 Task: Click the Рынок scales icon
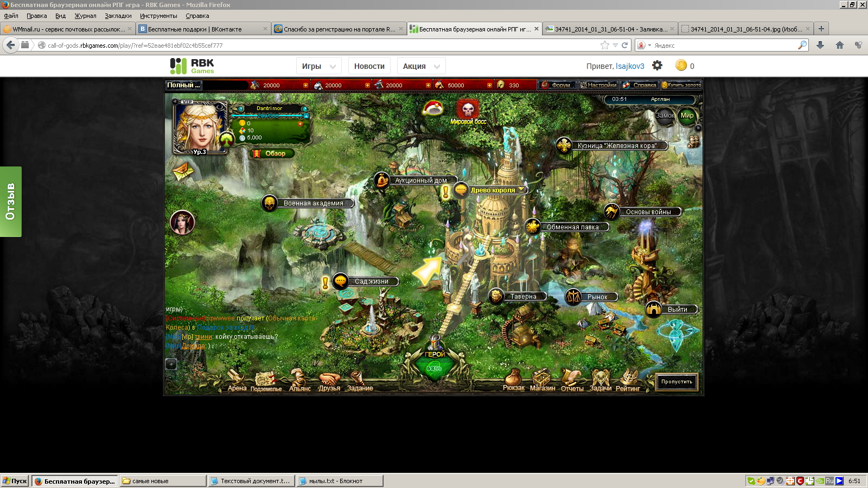(573, 297)
